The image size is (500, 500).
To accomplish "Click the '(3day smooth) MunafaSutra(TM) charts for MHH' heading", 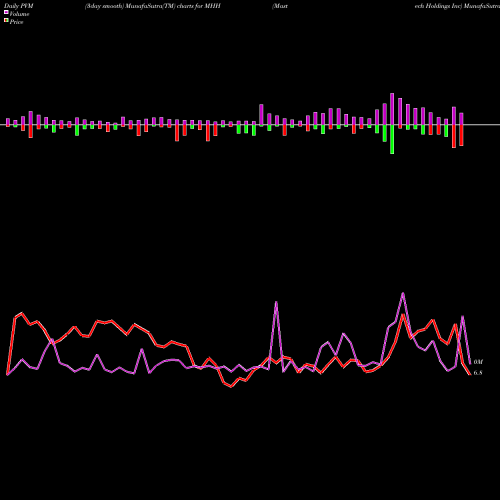I will pyautogui.click(x=153, y=6).
